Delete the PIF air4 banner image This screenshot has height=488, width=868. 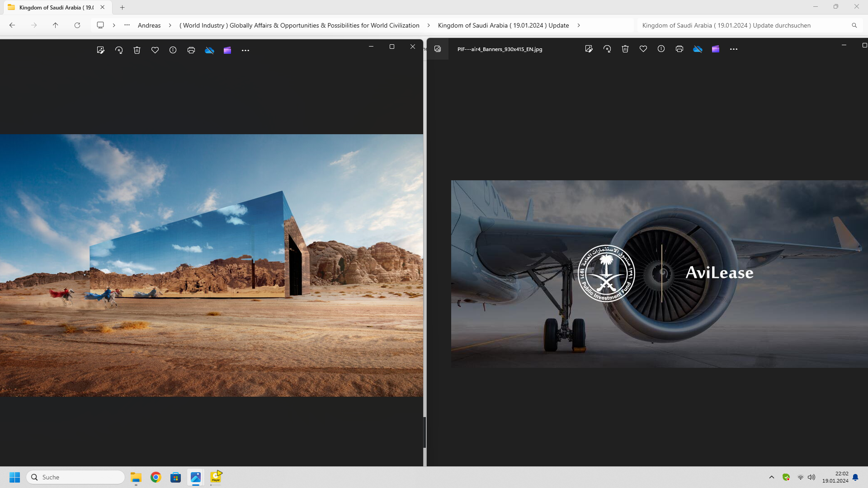coord(625,49)
